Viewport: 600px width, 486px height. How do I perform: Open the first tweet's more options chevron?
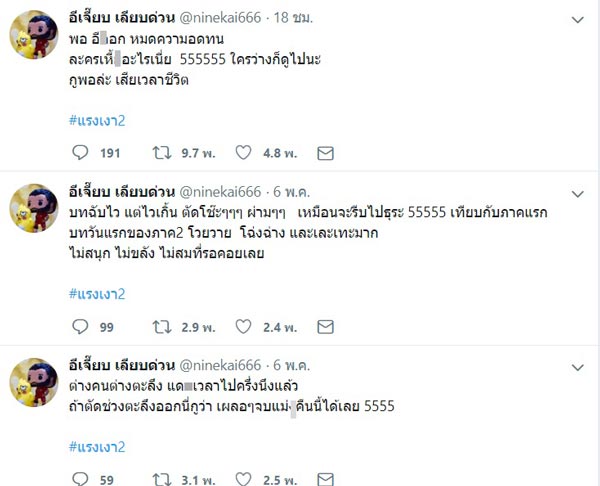pos(577,19)
